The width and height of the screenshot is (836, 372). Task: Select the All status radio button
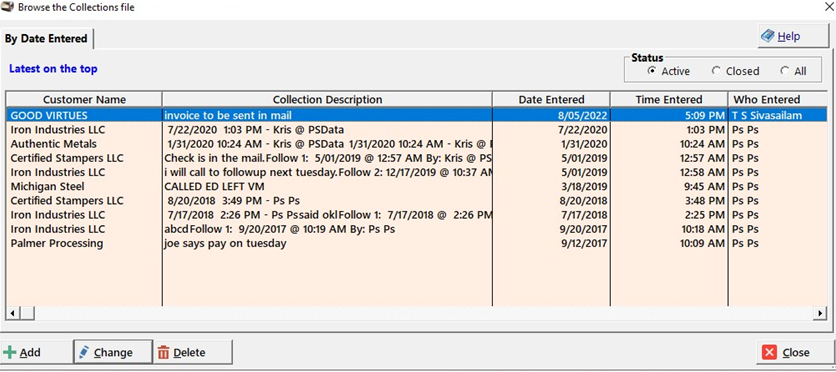(784, 71)
